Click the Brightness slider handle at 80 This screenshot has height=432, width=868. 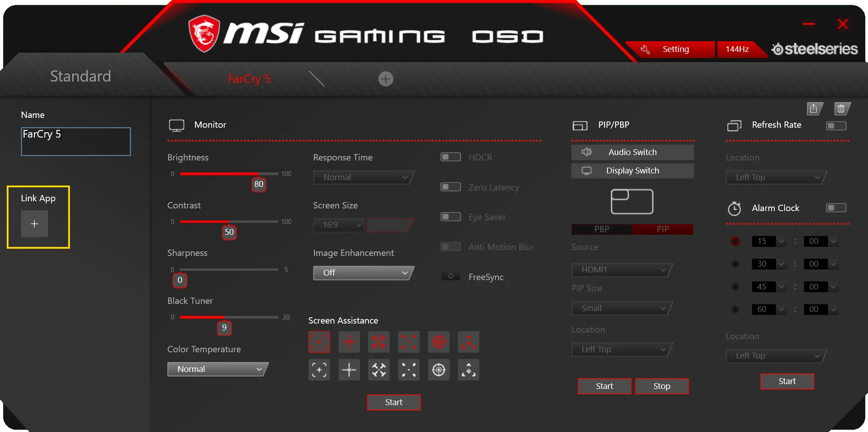point(259,184)
